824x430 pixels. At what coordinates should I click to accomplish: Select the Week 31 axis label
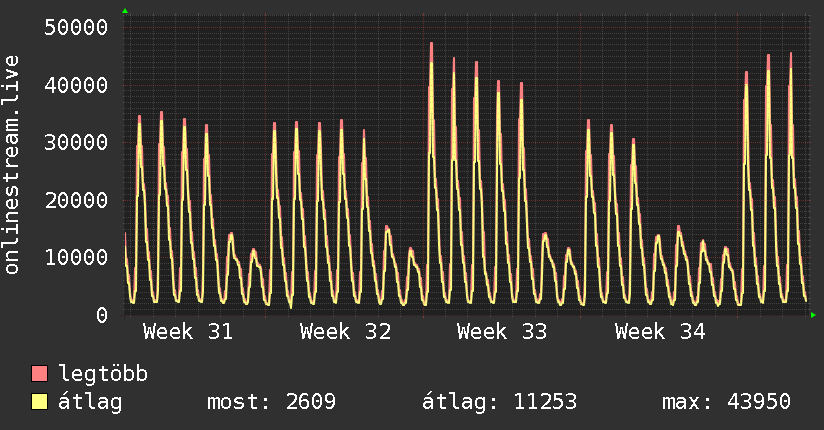click(188, 332)
